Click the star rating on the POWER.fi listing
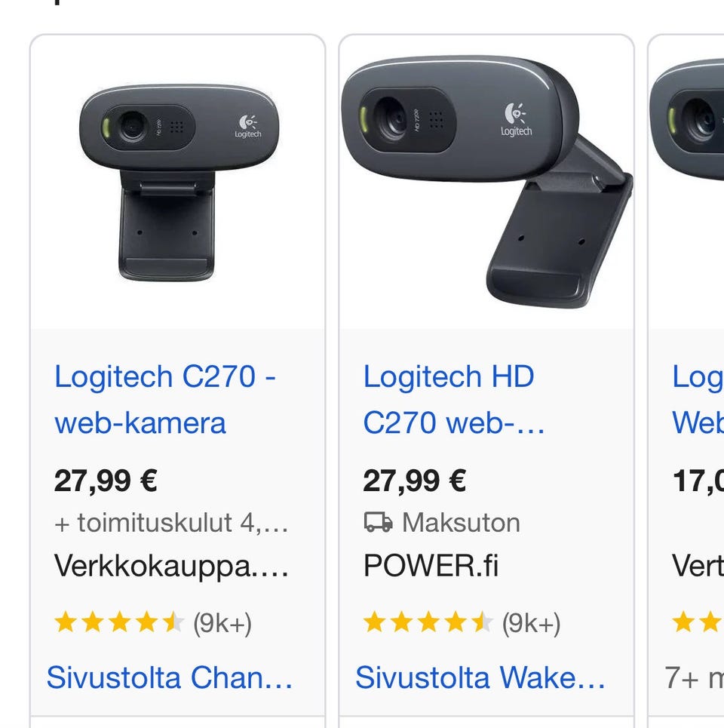724x728 pixels. click(427, 623)
